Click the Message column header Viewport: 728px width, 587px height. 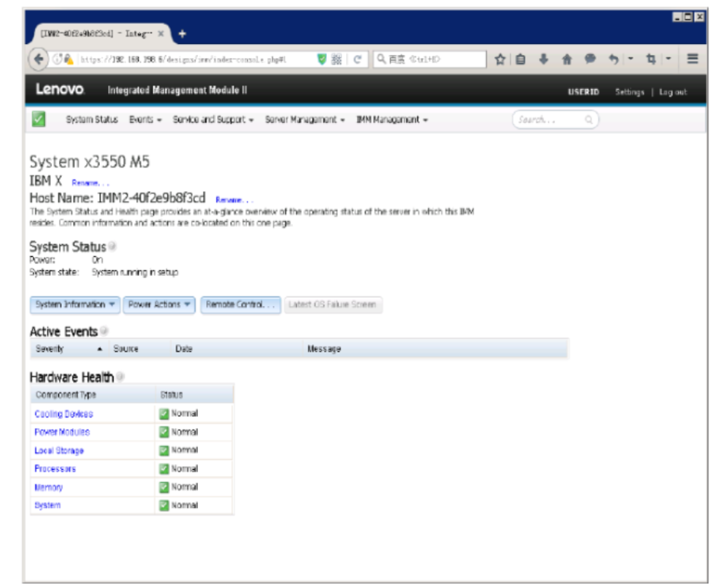[x=324, y=348]
